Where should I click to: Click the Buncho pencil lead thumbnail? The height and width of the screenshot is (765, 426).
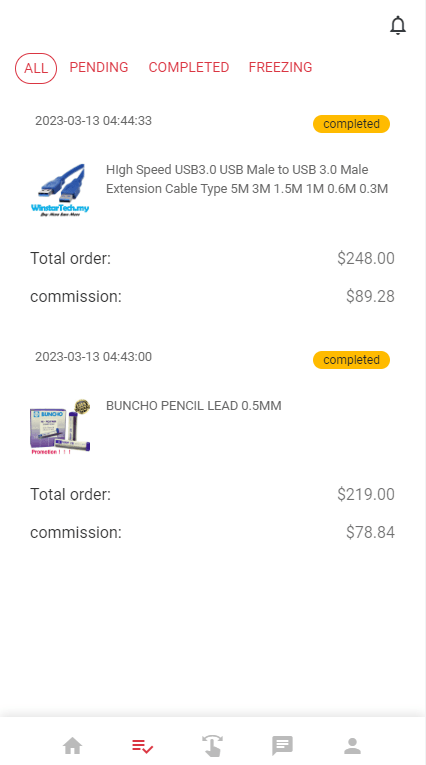[x=60, y=427]
